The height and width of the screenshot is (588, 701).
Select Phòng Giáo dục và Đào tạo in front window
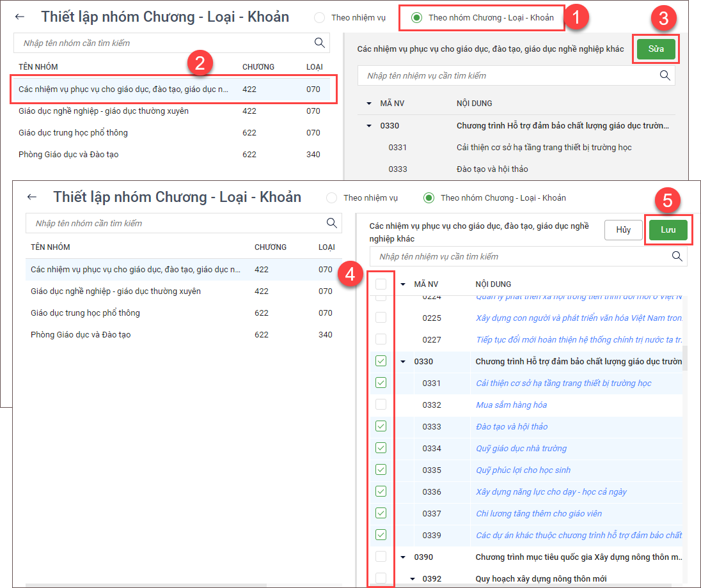pyautogui.click(x=81, y=334)
